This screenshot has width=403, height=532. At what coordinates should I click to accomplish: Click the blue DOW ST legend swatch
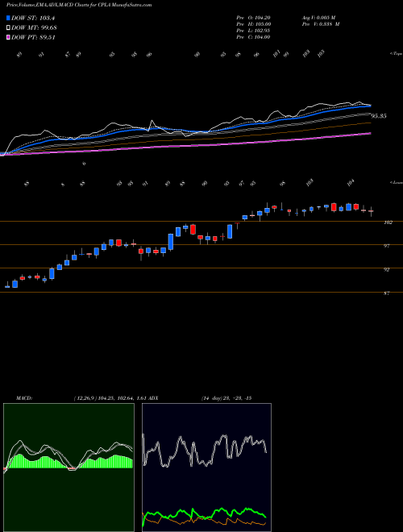coord(9,18)
